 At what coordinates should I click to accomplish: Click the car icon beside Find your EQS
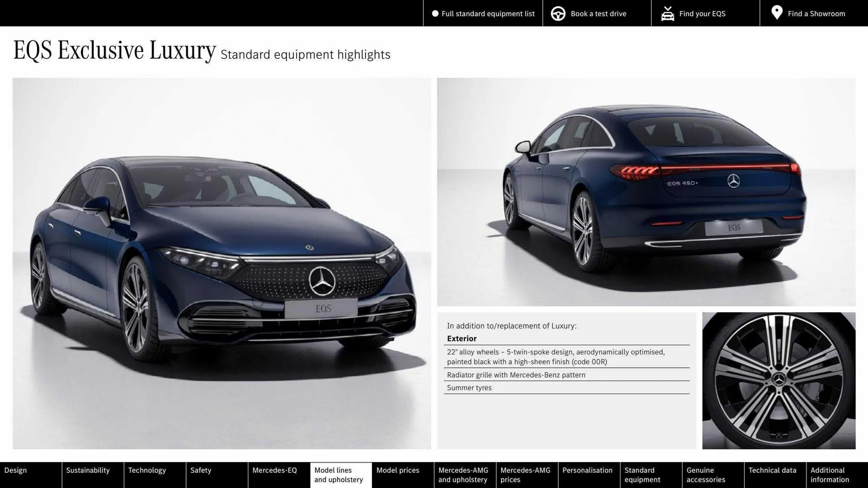[667, 13]
